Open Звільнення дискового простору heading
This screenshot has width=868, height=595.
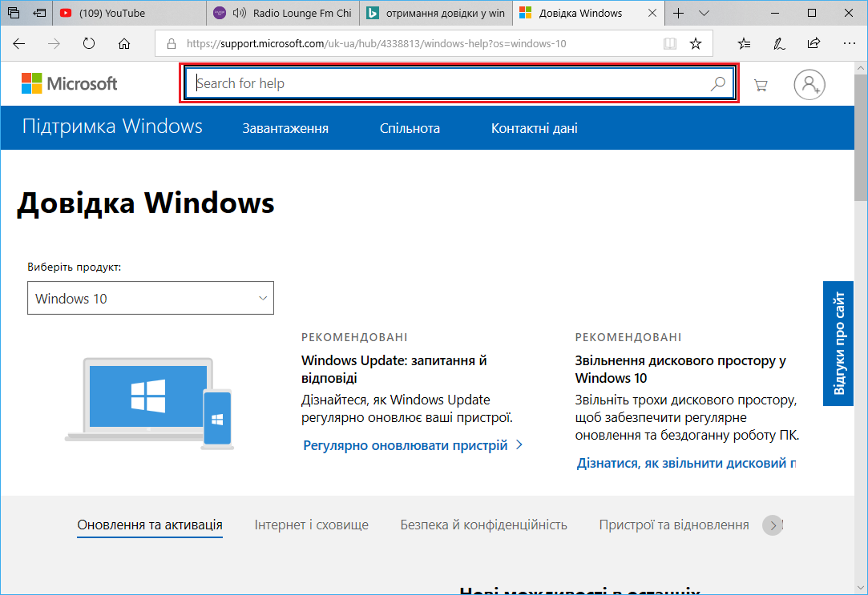point(680,369)
